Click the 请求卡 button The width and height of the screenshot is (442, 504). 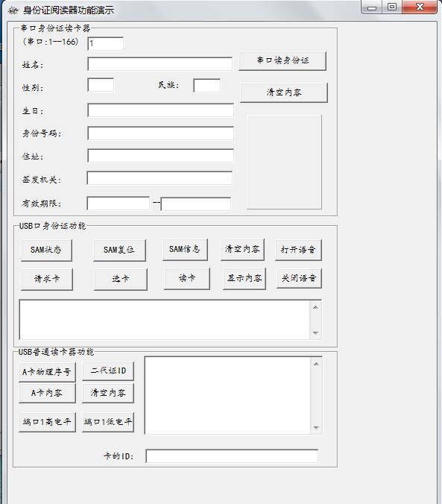pos(47,280)
